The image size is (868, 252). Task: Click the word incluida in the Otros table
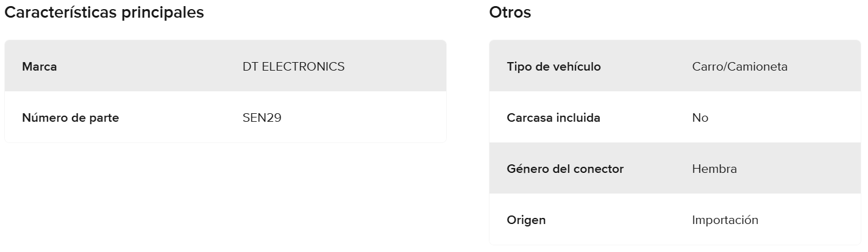pyautogui.click(x=576, y=118)
